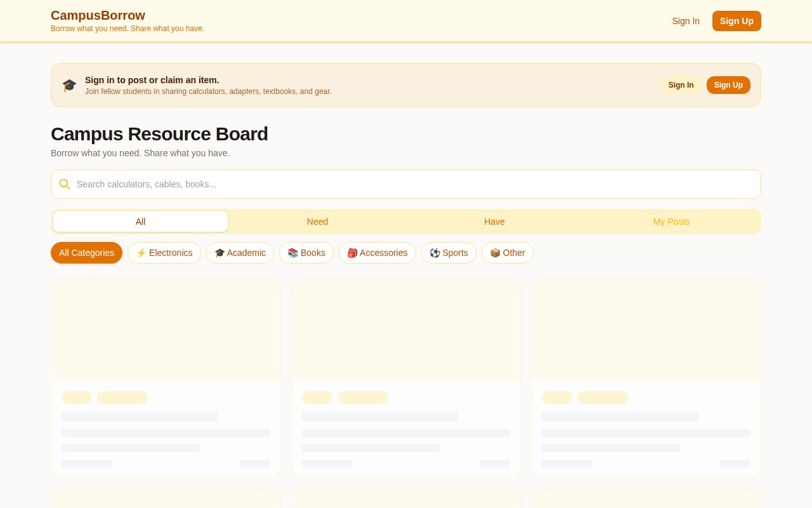
Task: Filter by Books category
Action: 306,253
